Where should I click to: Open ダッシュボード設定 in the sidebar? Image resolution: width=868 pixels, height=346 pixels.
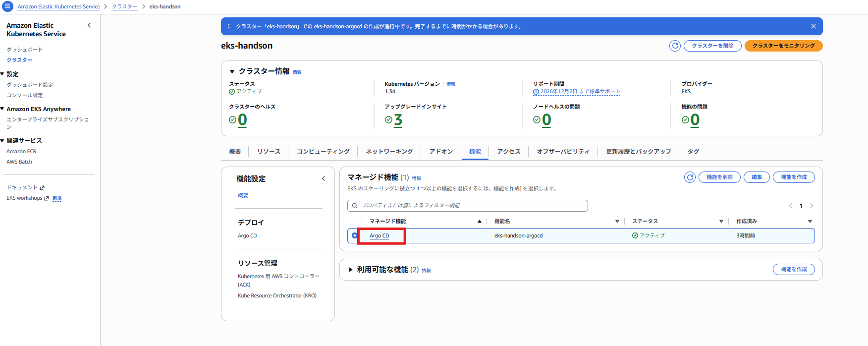30,85
